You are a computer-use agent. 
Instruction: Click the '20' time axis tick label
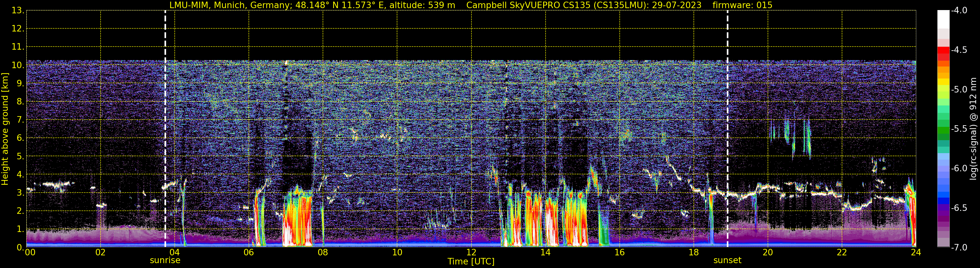coord(768,253)
